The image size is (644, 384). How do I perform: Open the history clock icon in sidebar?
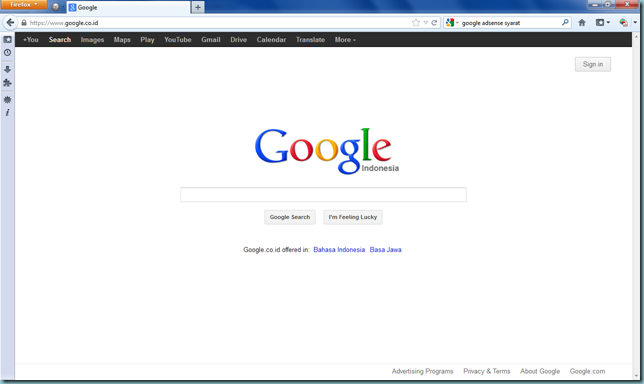click(x=7, y=53)
